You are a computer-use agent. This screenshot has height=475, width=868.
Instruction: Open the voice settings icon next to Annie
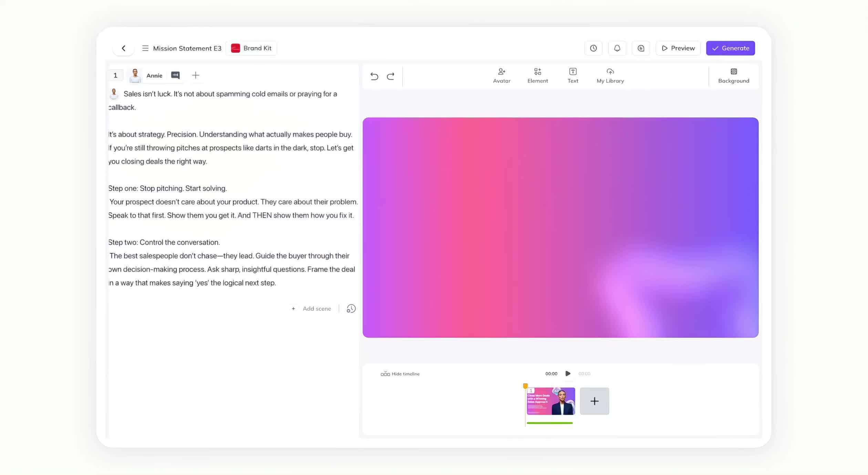(175, 75)
